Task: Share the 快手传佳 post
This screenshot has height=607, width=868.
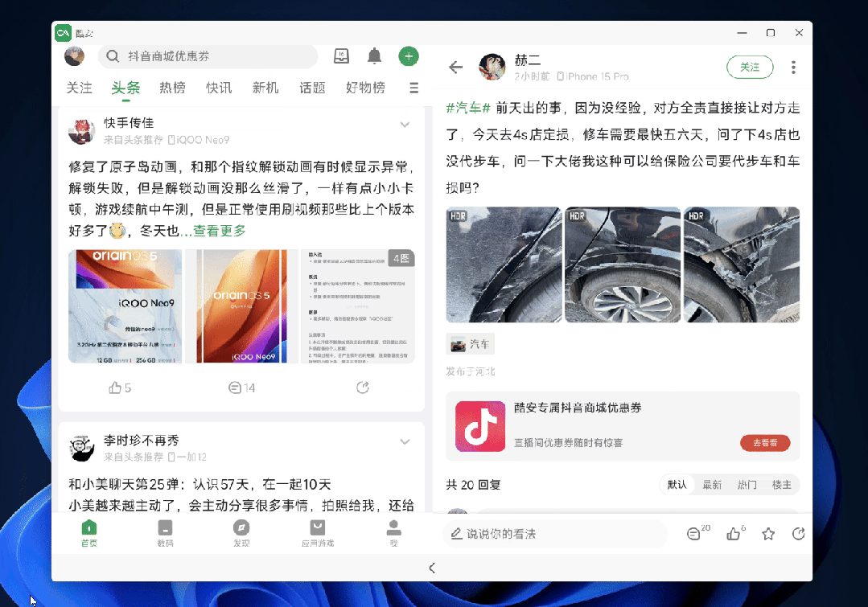Action: (363, 388)
